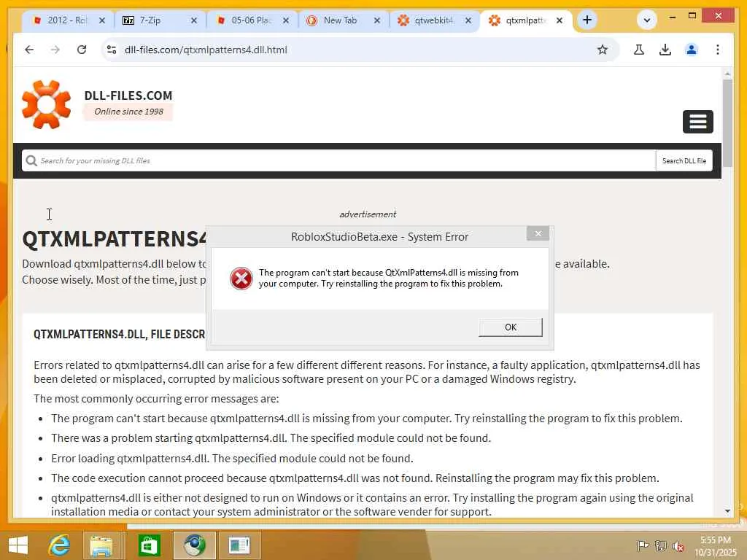The height and width of the screenshot is (560, 747).
Task: Click the bullet "Error loading qtxmlpatterns4.dll"
Action: pos(232,458)
